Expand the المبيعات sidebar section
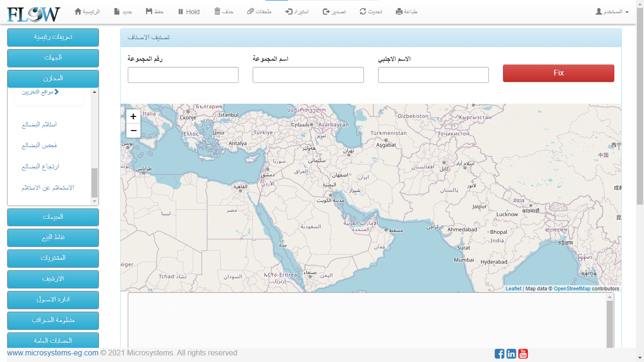The height and width of the screenshot is (362, 644). point(53,217)
